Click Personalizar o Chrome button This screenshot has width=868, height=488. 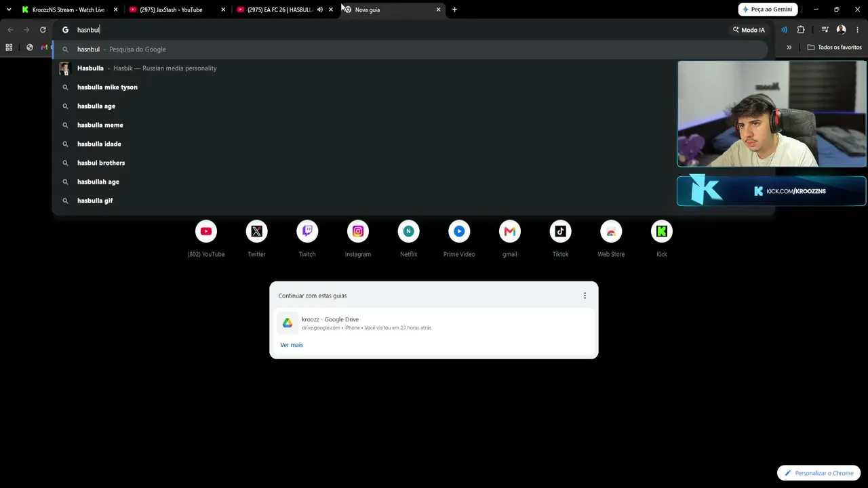pyautogui.click(x=819, y=473)
